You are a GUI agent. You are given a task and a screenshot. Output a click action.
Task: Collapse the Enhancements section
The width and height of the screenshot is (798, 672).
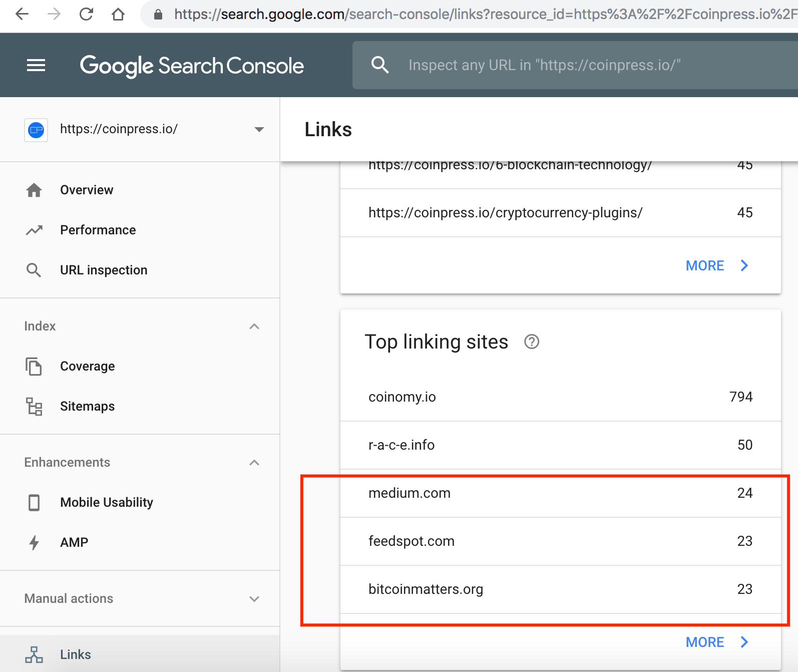pyautogui.click(x=254, y=463)
